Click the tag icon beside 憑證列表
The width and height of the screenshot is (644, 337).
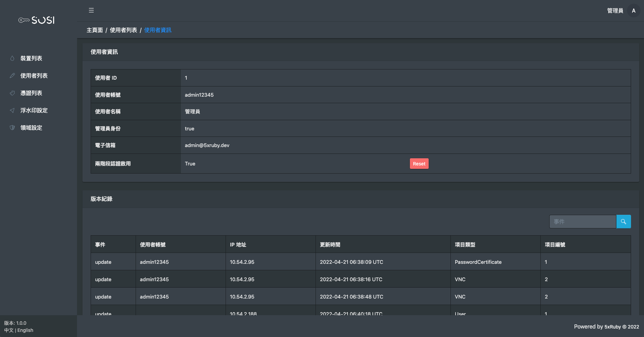coord(12,93)
